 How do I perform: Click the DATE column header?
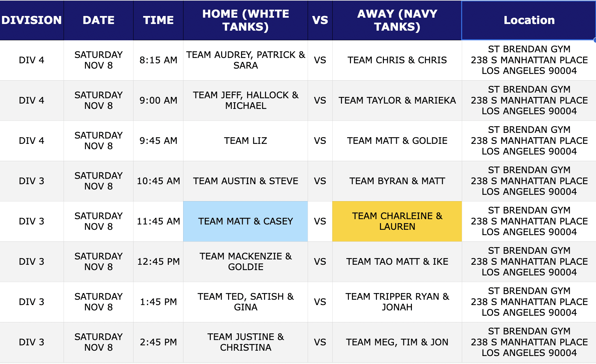tap(99, 20)
